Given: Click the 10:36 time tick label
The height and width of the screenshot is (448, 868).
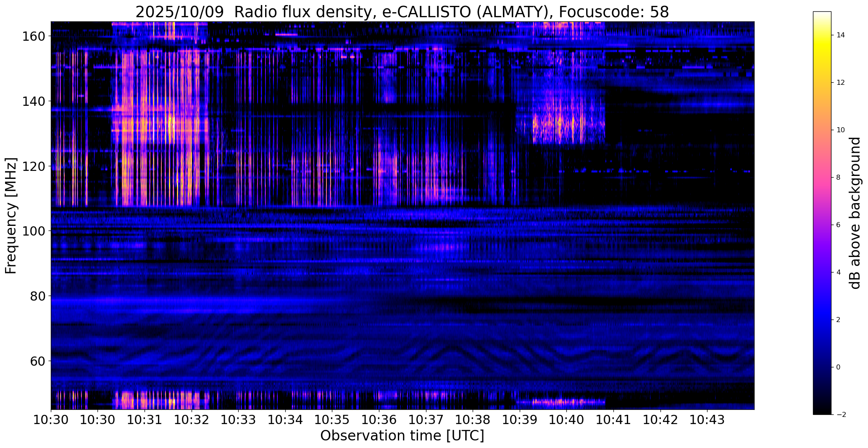Looking at the screenshot, I should [x=379, y=420].
